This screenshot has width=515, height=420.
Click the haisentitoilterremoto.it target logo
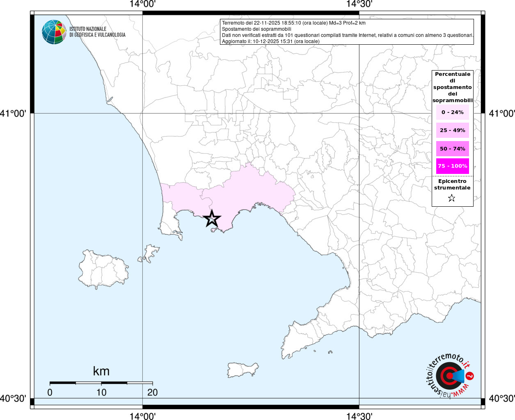(x=450, y=376)
